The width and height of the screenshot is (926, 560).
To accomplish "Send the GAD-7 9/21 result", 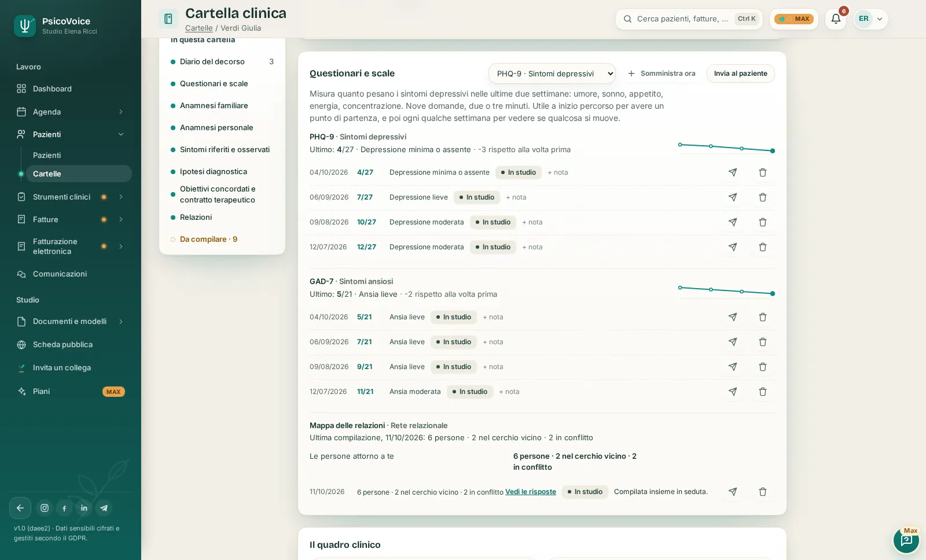I will [733, 367].
